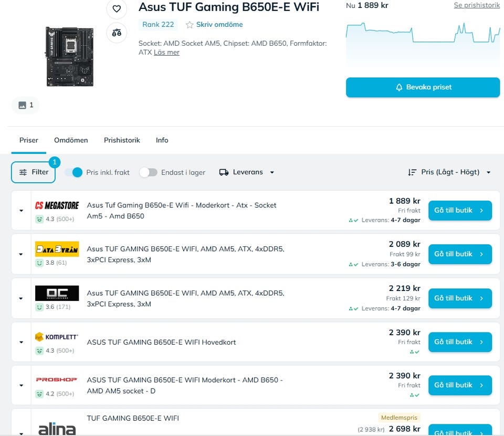
Task: Click the motherboard product thumbnail
Action: click(70, 57)
